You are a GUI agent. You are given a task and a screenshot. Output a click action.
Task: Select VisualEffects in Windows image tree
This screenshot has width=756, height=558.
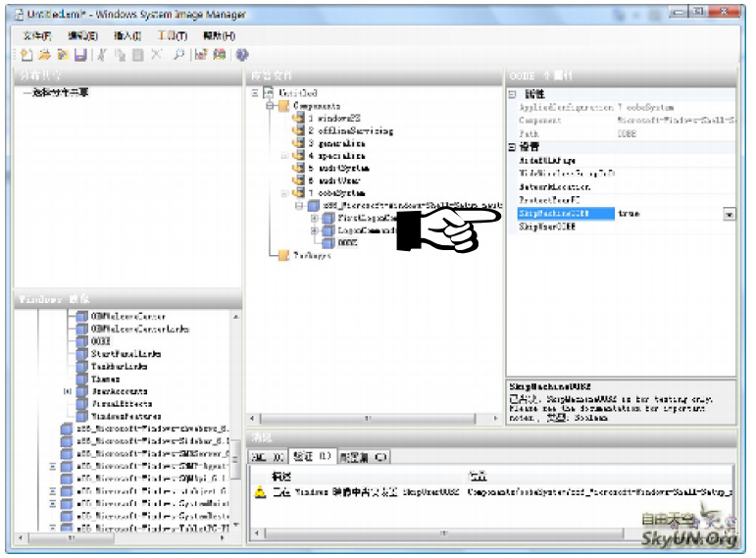(122, 404)
